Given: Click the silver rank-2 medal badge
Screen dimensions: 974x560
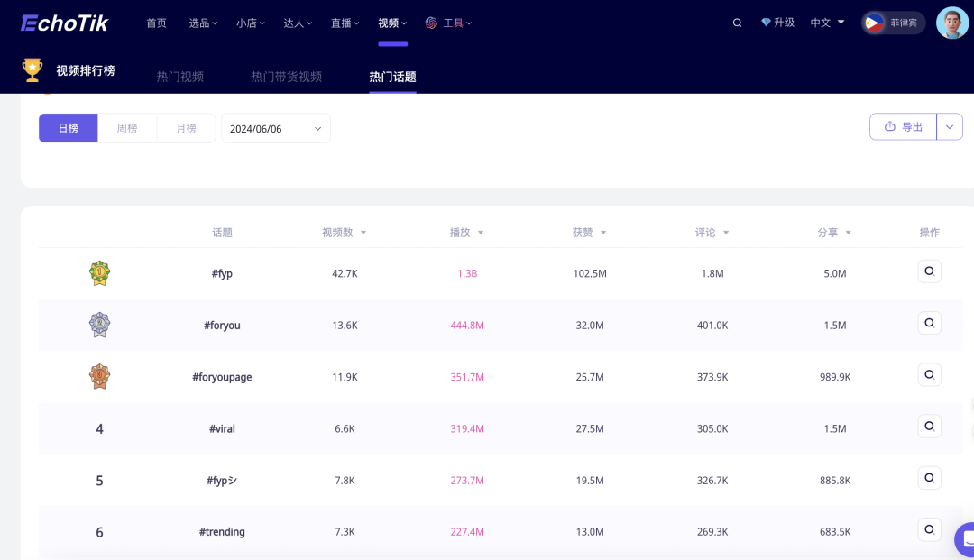Looking at the screenshot, I should [99, 325].
